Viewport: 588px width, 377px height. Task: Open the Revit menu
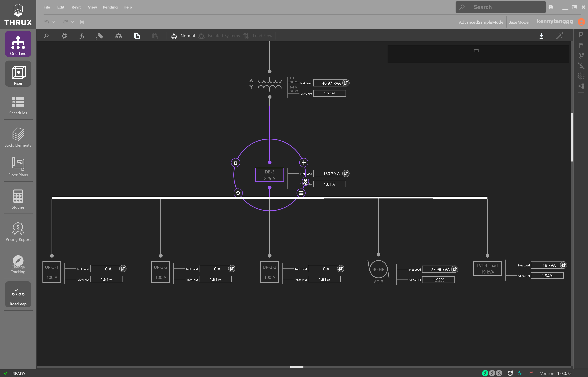76,7
